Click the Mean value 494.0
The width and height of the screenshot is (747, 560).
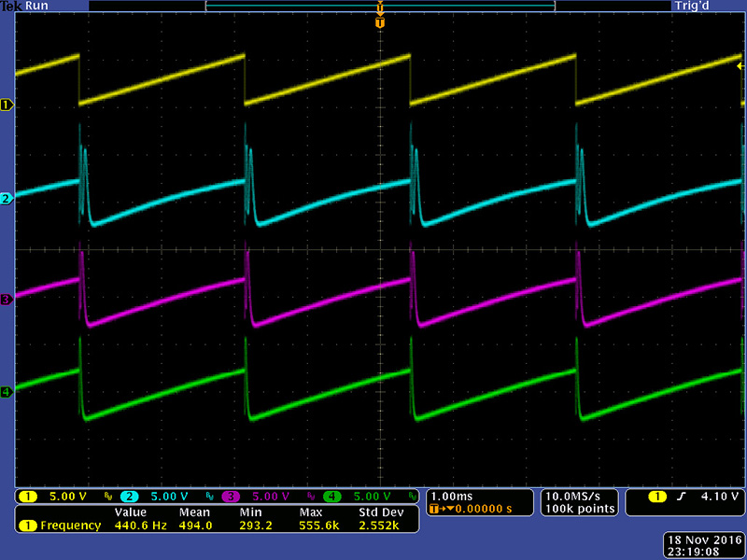195,525
